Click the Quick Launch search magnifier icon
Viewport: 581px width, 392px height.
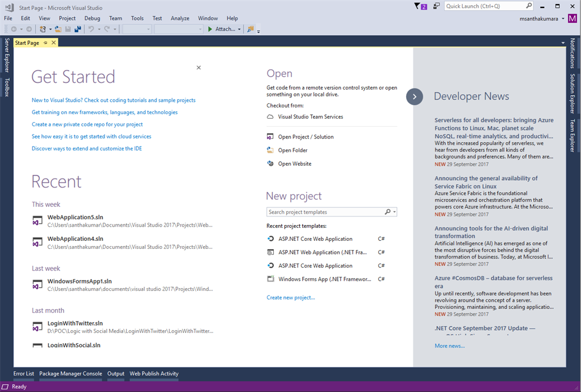pos(529,6)
